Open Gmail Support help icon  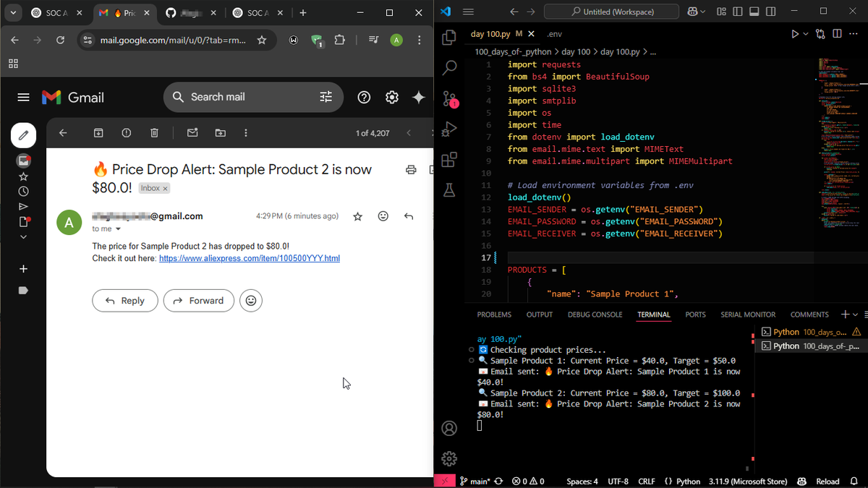(365, 97)
